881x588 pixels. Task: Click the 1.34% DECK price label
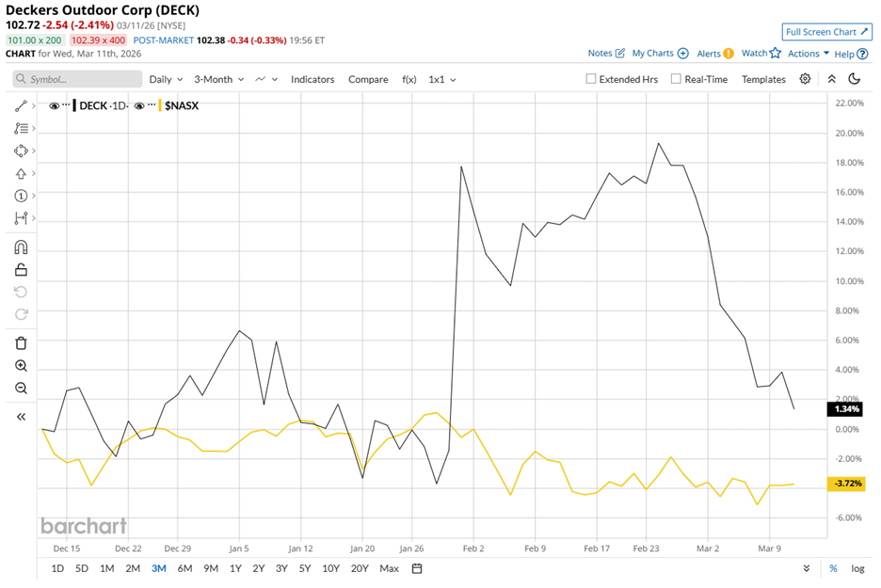pyautogui.click(x=845, y=409)
